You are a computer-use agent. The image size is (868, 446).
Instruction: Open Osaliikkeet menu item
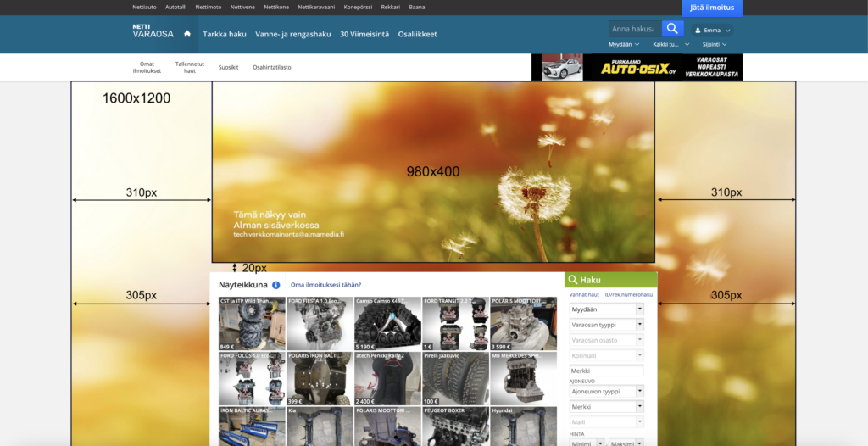(417, 34)
